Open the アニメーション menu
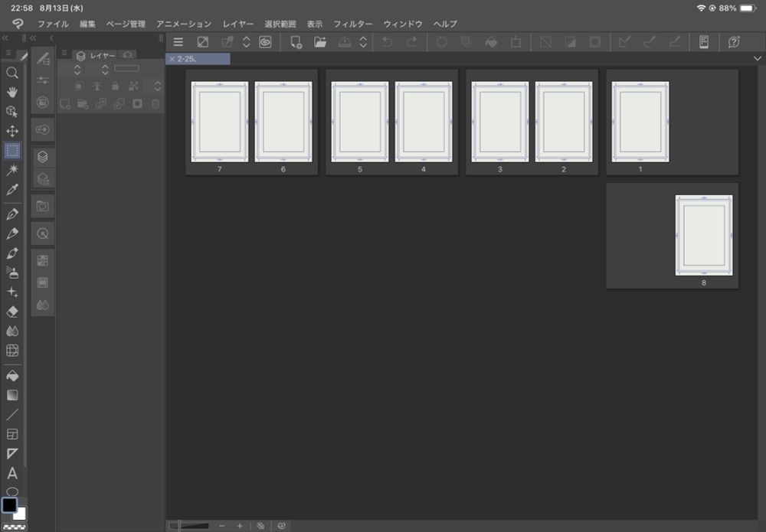 click(184, 24)
